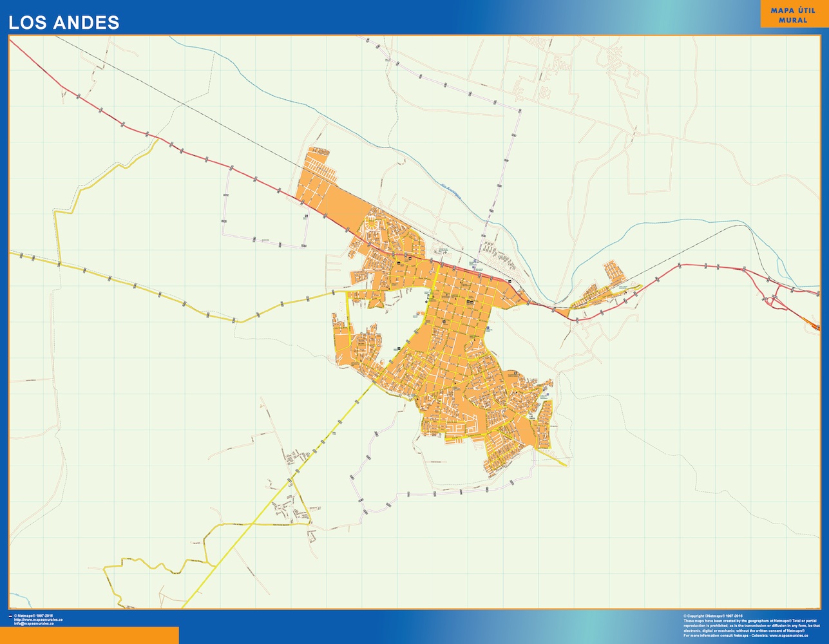Click the blue icon just east of downtown grid

click(x=489, y=329)
